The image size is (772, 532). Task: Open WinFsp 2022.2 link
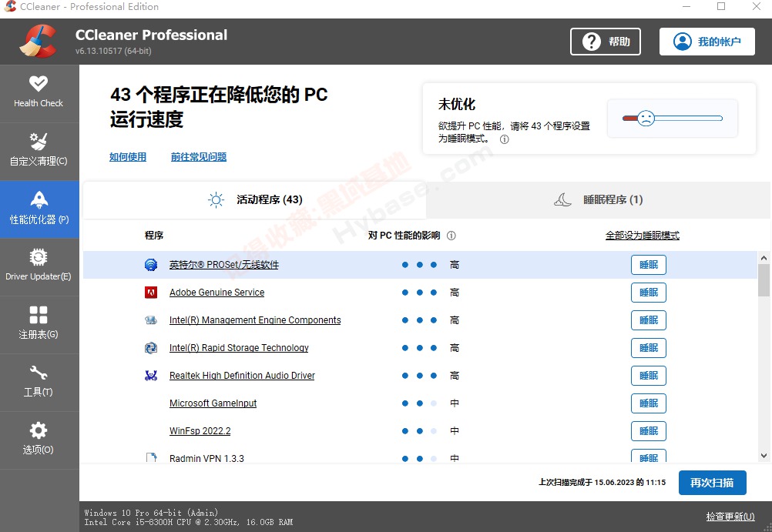pyautogui.click(x=200, y=431)
